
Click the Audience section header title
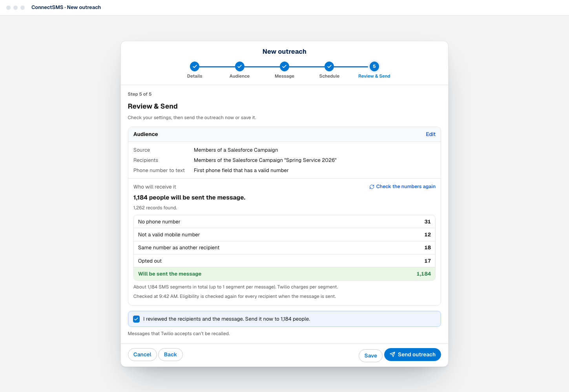click(x=146, y=134)
